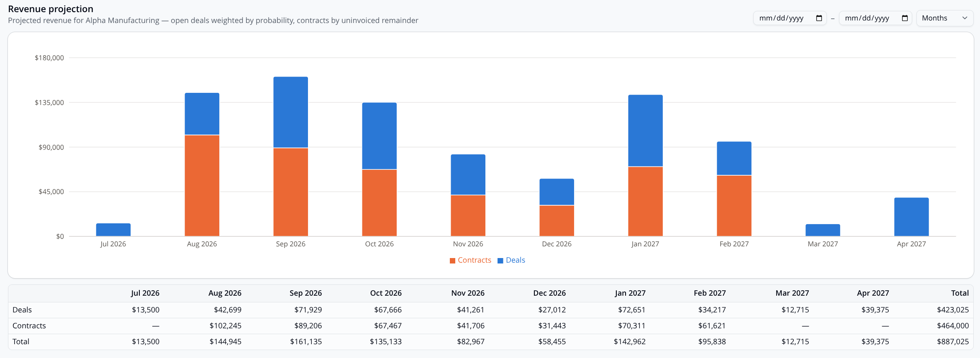Click the Total column header in table
The height and width of the screenshot is (358, 980).
tap(960, 293)
